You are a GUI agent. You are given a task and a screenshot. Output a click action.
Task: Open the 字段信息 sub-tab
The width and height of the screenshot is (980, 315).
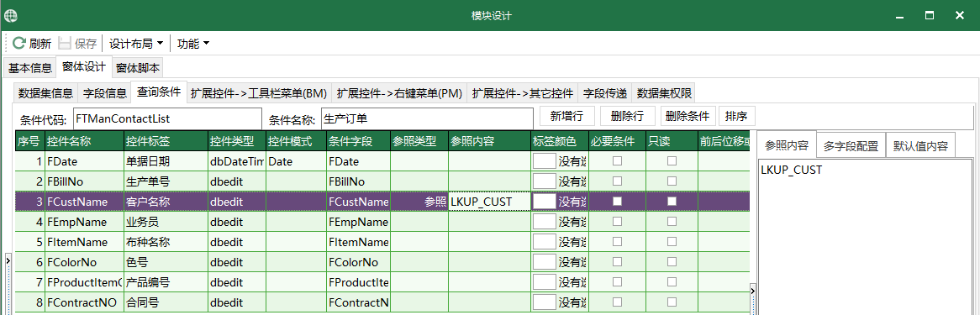(104, 94)
